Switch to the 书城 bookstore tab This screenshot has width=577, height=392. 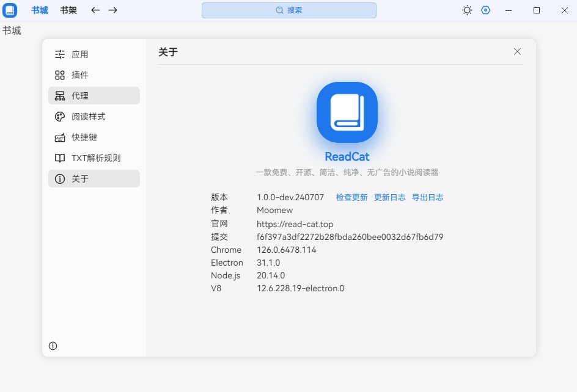coord(40,10)
